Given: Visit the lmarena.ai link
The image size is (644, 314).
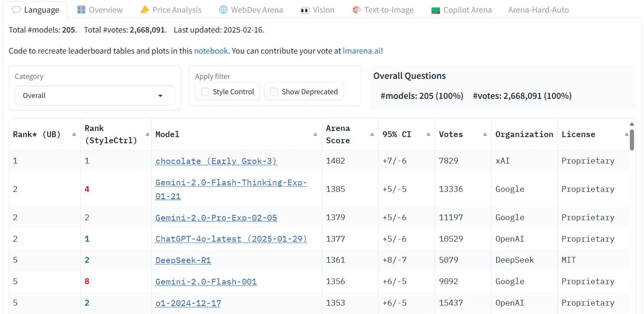Looking at the screenshot, I should point(361,51).
